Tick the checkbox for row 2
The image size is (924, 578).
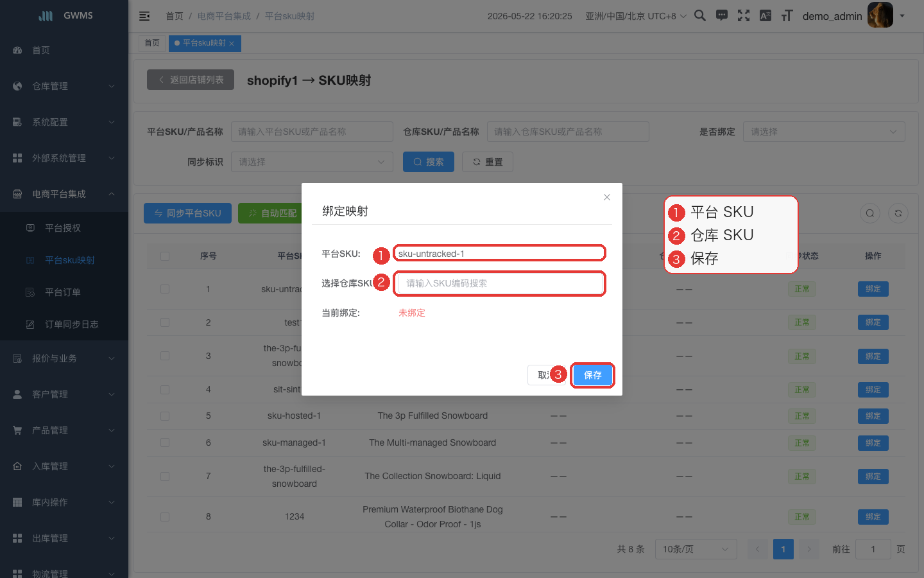click(165, 322)
